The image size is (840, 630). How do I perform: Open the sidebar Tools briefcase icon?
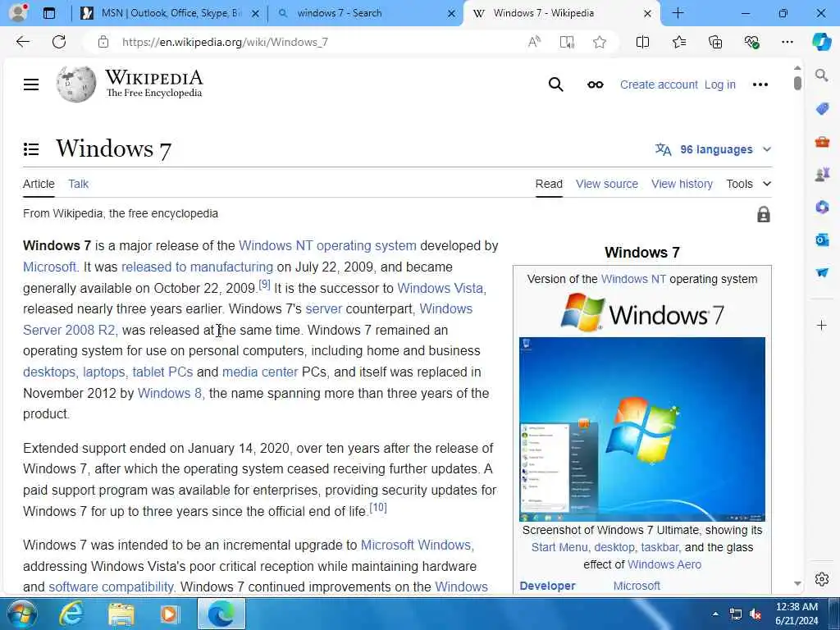pyautogui.click(x=822, y=142)
